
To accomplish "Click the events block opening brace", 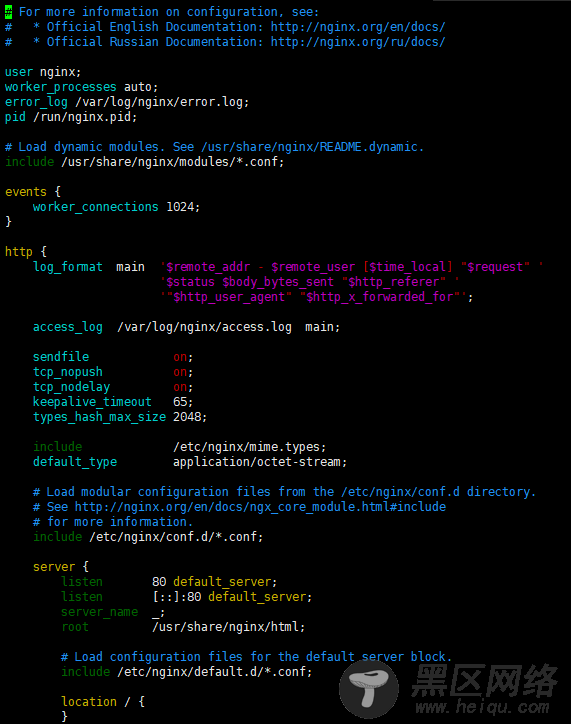I will [x=57, y=192].
